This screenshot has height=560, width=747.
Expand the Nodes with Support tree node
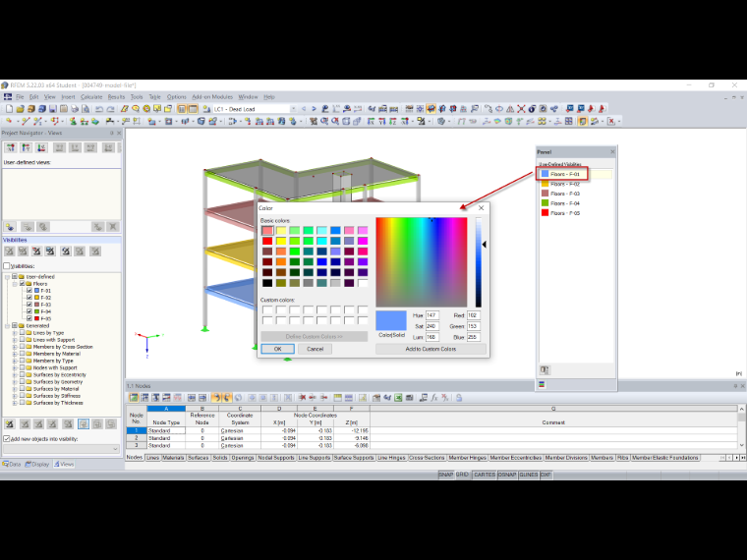(15, 367)
